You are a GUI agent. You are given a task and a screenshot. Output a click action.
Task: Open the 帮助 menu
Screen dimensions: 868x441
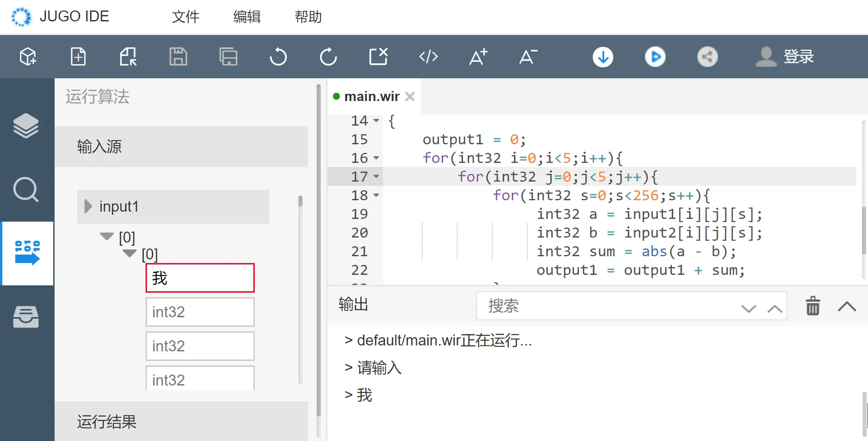[x=308, y=17]
